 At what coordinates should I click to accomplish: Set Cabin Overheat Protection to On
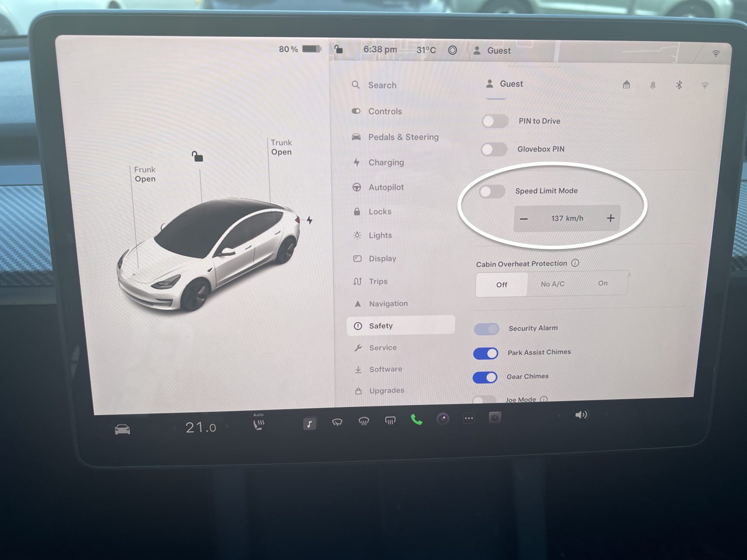(x=603, y=283)
